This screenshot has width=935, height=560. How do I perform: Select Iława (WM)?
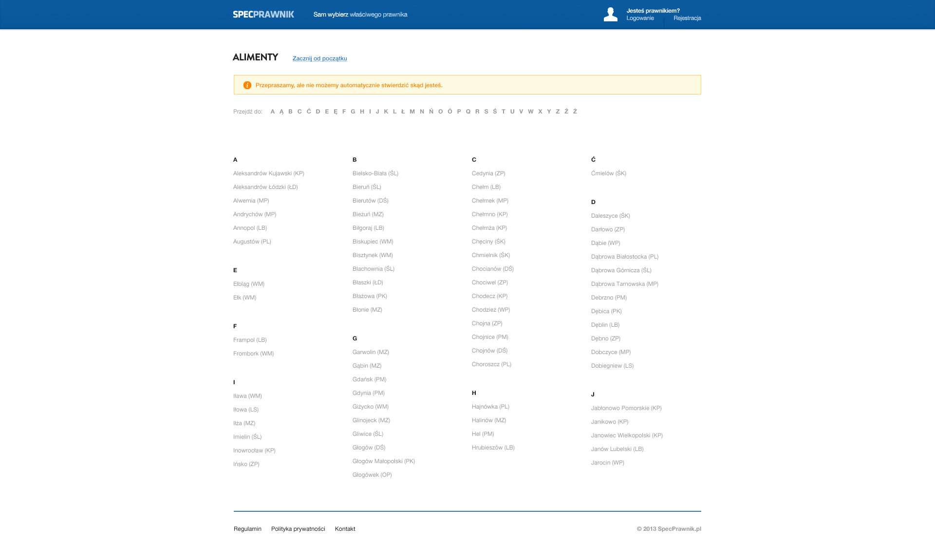[248, 396]
